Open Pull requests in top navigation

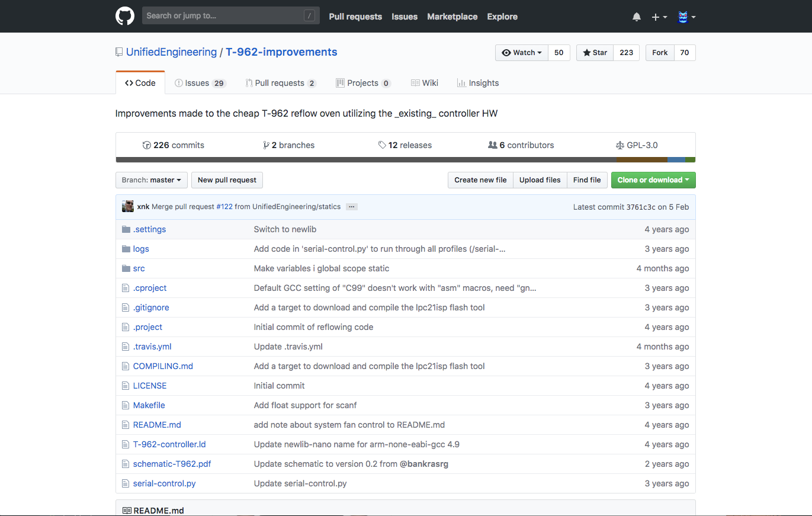(x=355, y=17)
